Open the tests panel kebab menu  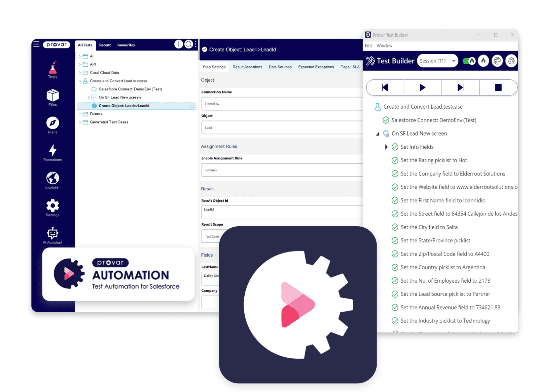196,44
